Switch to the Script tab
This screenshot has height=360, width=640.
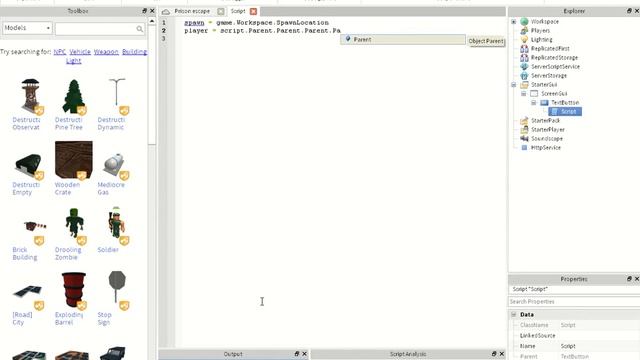coord(238,11)
